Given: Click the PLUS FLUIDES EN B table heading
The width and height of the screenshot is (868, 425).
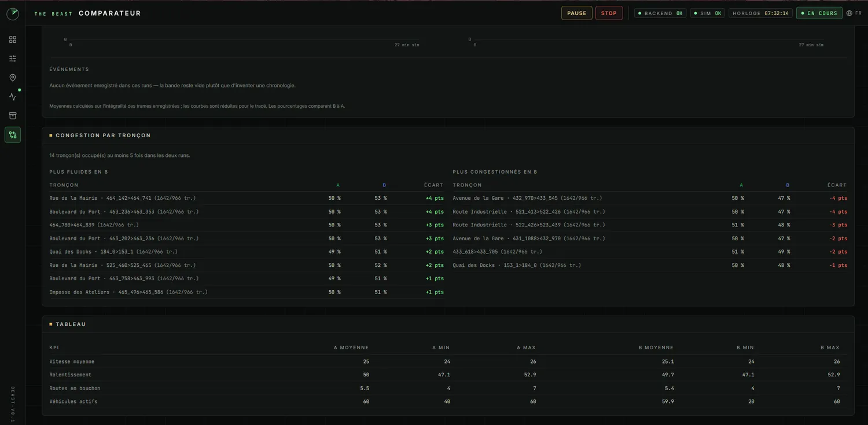Looking at the screenshot, I should pos(79,172).
